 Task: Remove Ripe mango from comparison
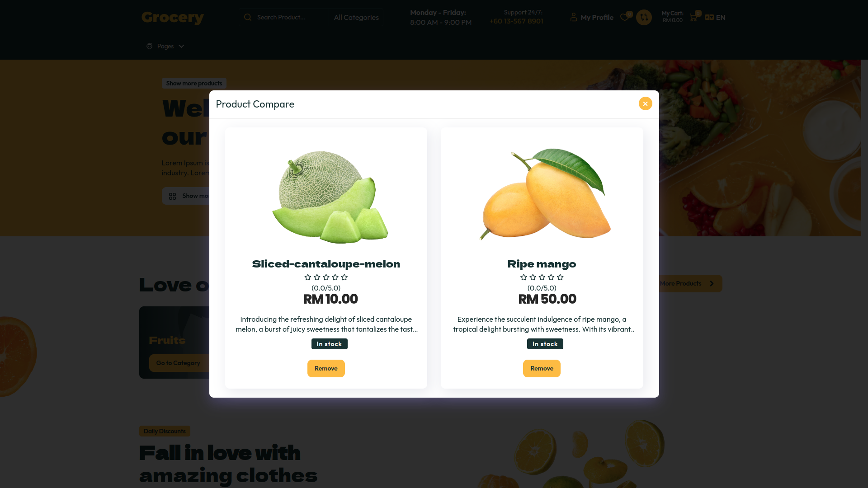[542, 368]
